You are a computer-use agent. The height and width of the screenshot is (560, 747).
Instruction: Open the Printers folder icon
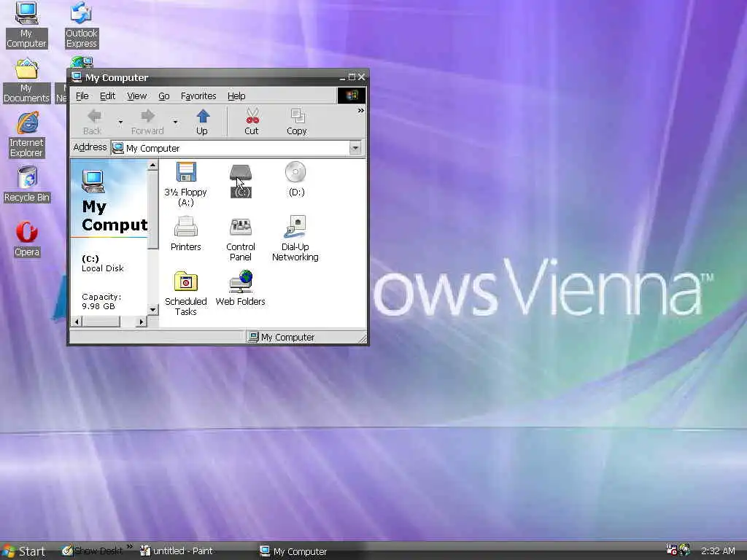[x=186, y=233]
